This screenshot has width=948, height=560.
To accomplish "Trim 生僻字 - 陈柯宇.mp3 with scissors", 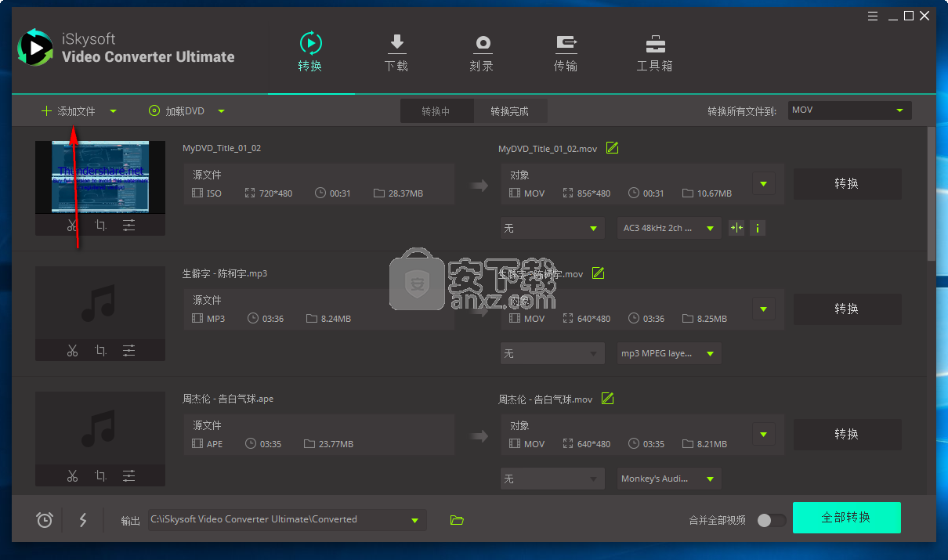I will (x=72, y=351).
